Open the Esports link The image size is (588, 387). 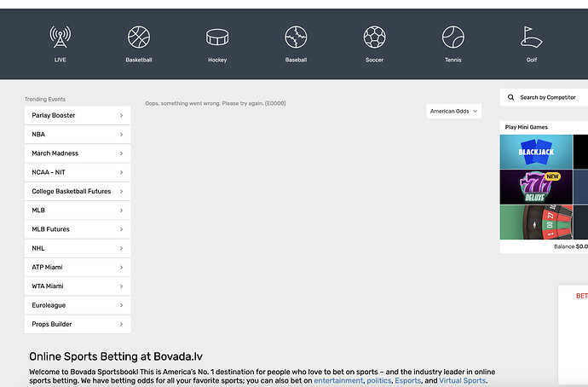click(406, 380)
